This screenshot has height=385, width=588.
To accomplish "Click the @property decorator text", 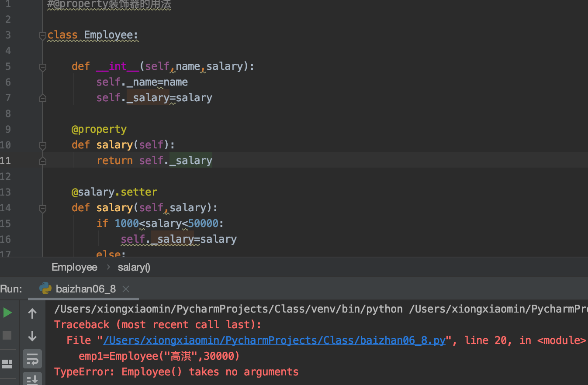I will (99, 129).
